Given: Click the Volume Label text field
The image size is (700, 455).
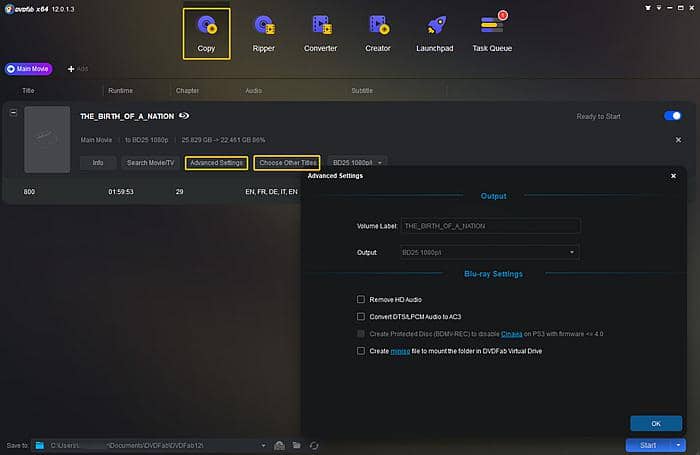Looking at the screenshot, I should [489, 227].
